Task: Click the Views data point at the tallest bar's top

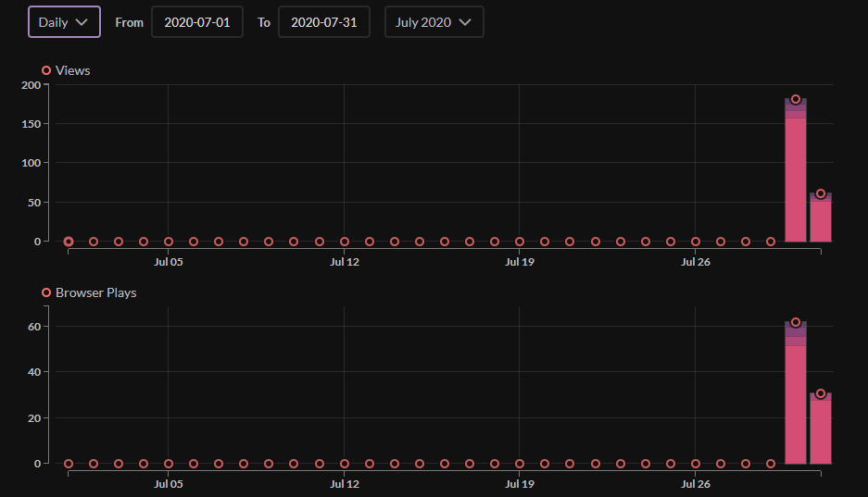Action: 796,100
